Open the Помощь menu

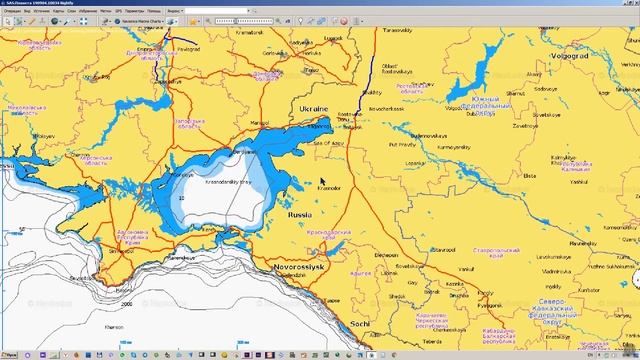[x=154, y=11]
